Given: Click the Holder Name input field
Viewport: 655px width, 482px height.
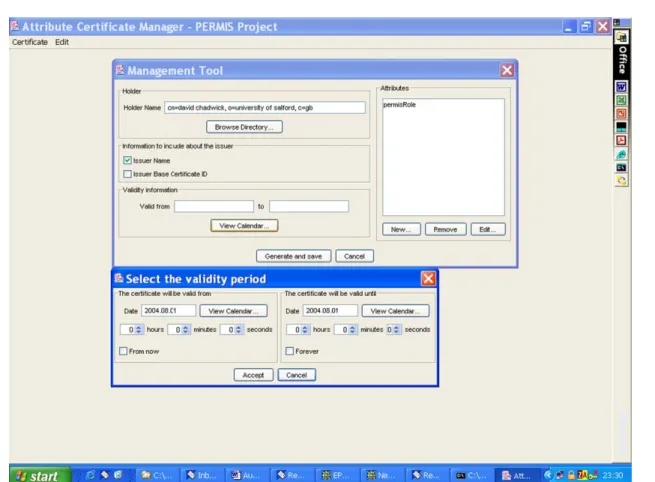Looking at the screenshot, I should click(x=265, y=108).
